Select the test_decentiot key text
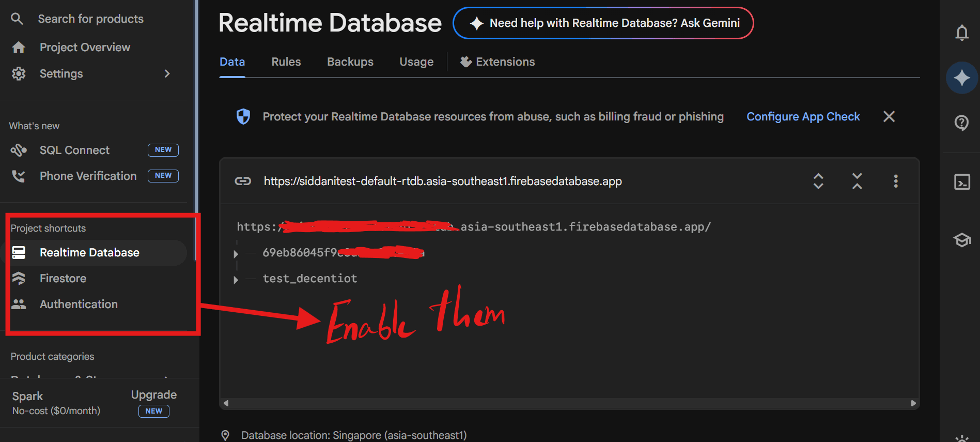This screenshot has height=442, width=980. 310,279
